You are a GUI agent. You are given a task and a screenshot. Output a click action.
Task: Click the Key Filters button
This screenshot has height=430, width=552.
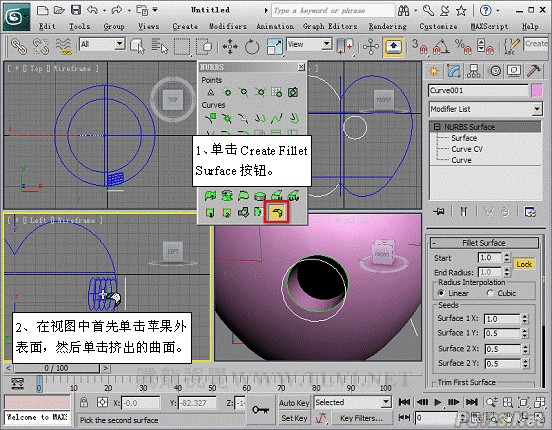361,418
